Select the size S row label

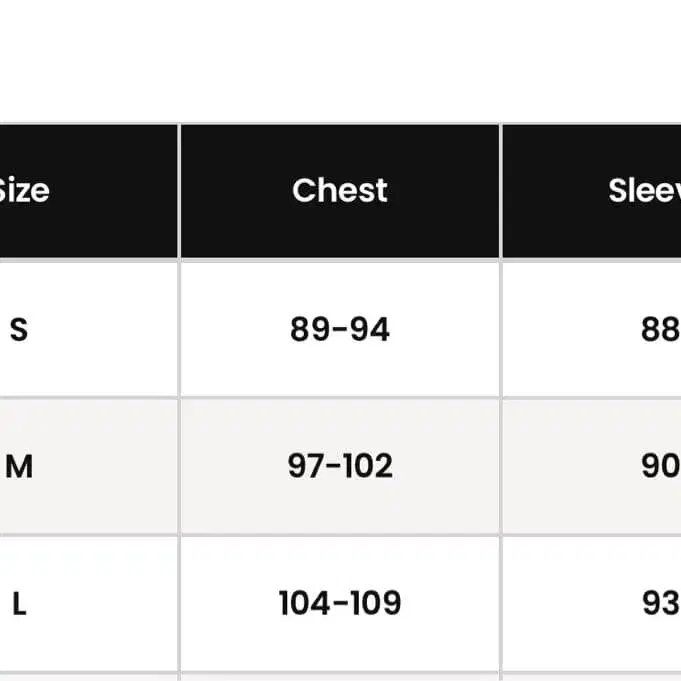[x=19, y=329]
